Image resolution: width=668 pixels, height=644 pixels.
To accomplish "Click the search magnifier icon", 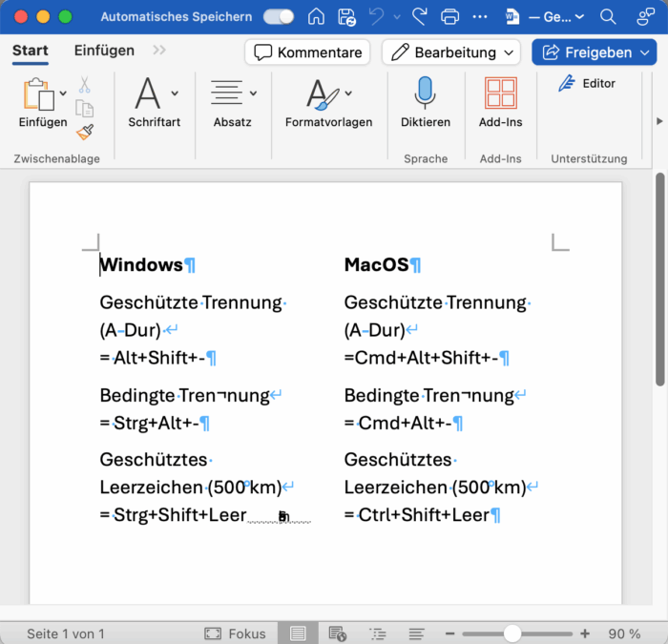I will (608, 17).
